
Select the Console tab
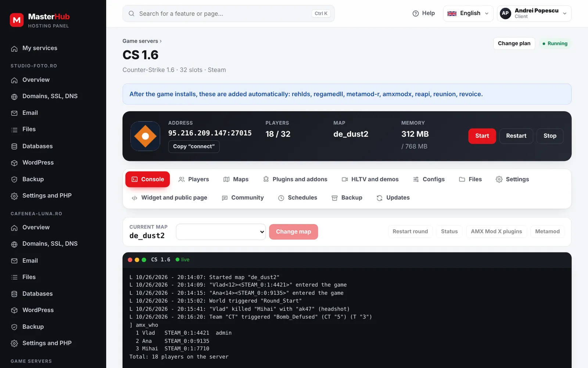pyautogui.click(x=148, y=179)
